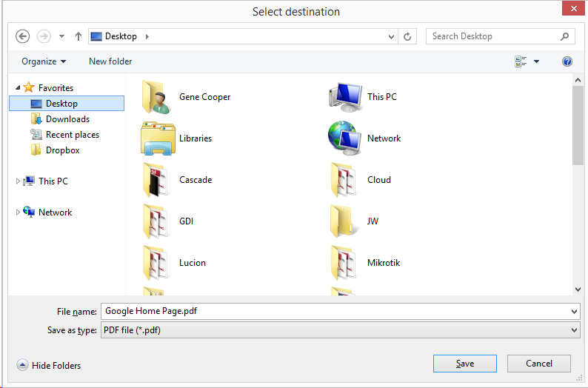Open Recent places in the sidebar

pyautogui.click(x=73, y=135)
